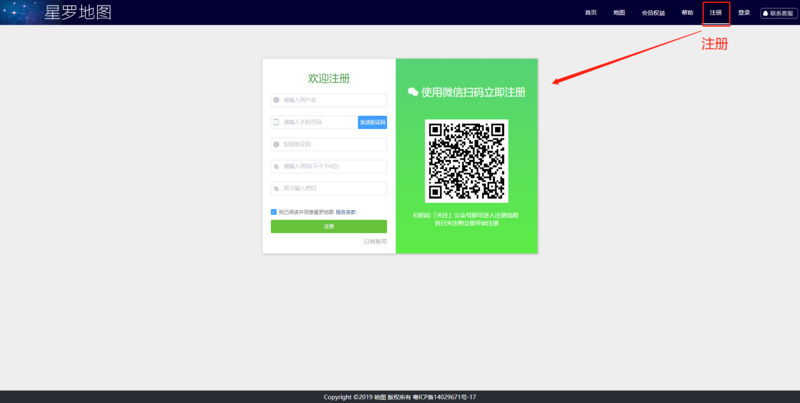Click the lock icon in the password field
The height and width of the screenshot is (403, 800).
tap(276, 166)
